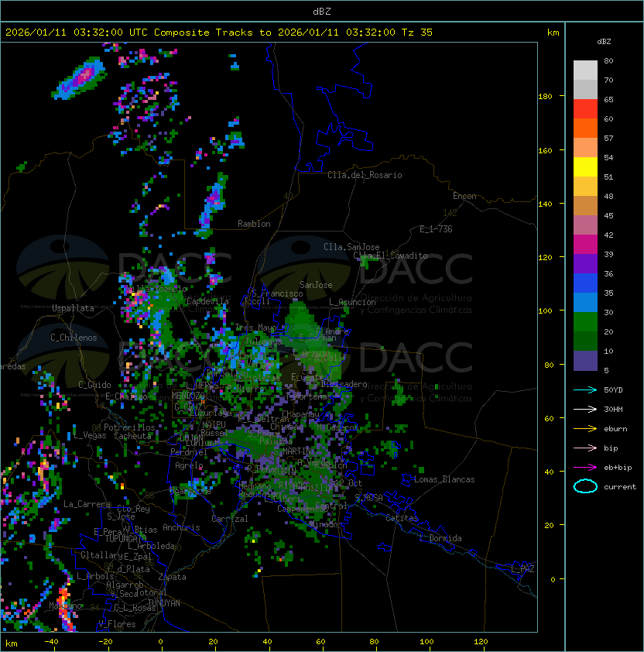This screenshot has height=652, width=644.
Task: Click the 180 km y-axis tick label
Action: (x=545, y=97)
